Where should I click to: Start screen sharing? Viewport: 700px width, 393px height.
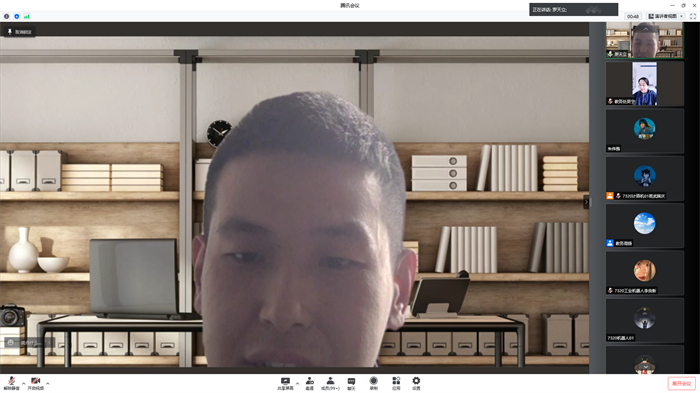285,383
